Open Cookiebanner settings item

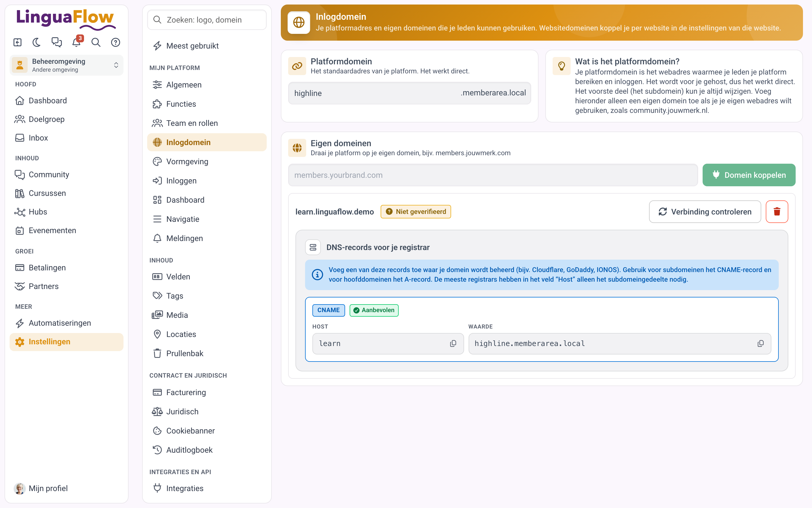tap(207, 431)
